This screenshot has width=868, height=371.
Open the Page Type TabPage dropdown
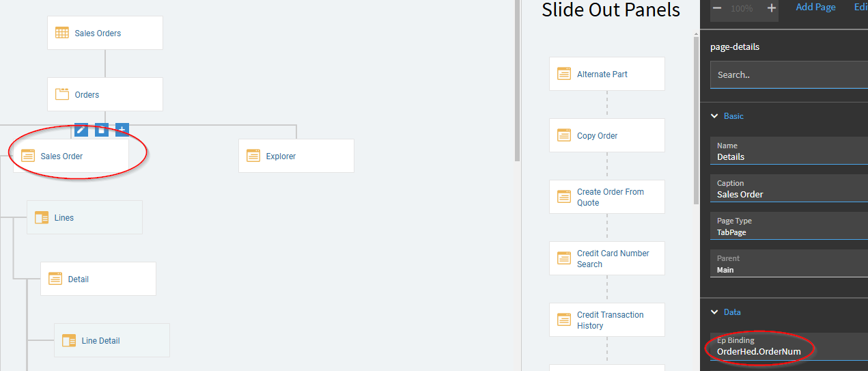click(x=789, y=227)
